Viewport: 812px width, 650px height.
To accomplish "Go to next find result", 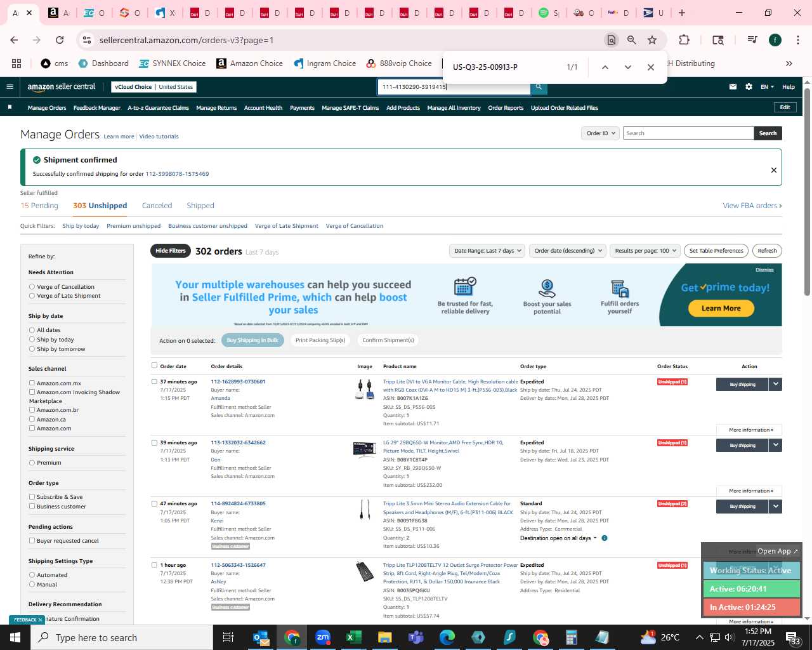I will click(628, 67).
